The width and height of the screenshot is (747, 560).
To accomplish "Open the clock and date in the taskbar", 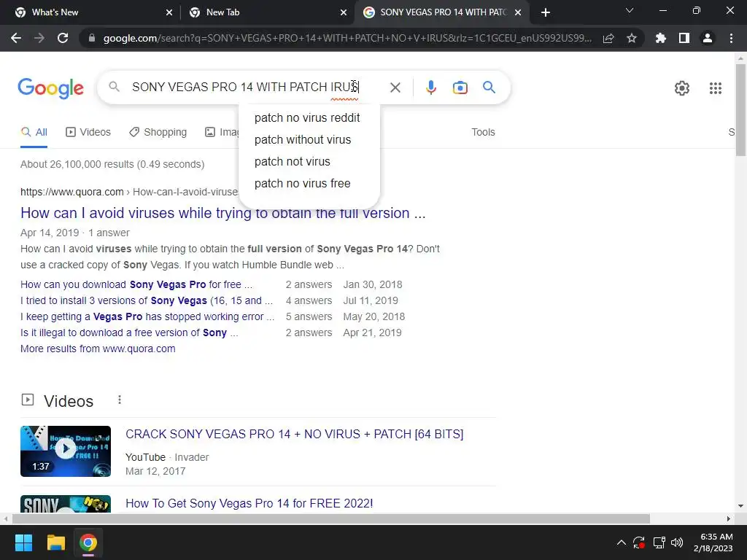I will (x=713, y=542).
